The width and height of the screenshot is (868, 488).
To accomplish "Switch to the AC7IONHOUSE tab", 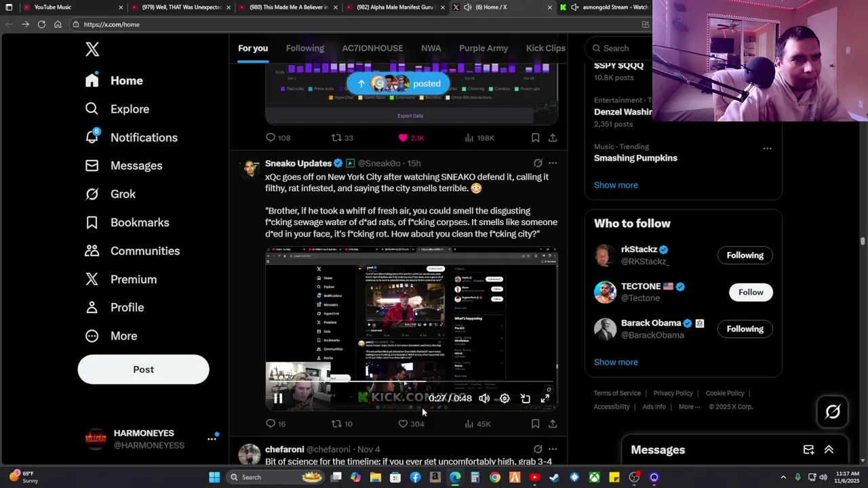I will pyautogui.click(x=372, y=48).
